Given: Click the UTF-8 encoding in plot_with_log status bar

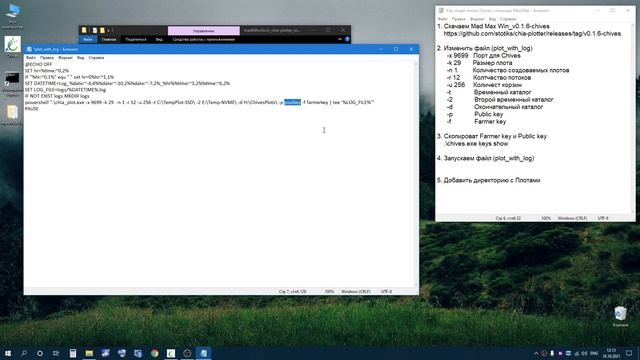Looking at the screenshot, I should pos(386,292).
